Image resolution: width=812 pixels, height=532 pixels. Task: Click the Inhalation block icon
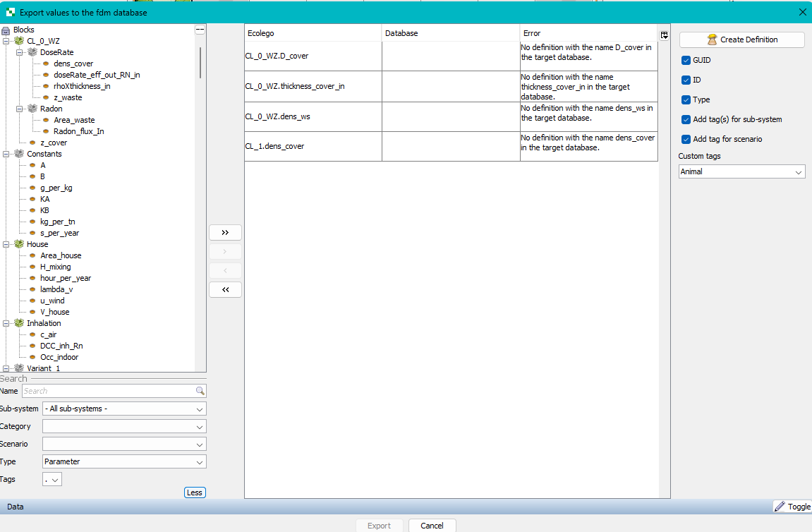pos(19,323)
